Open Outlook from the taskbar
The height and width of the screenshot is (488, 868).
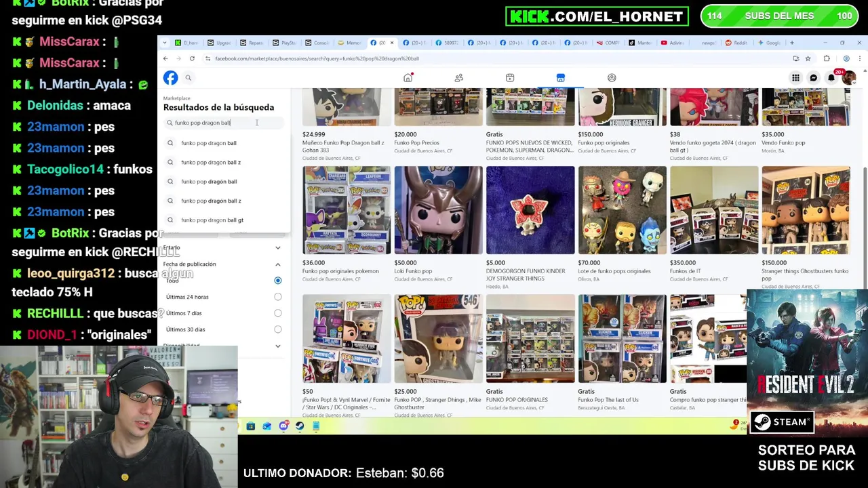pyautogui.click(x=267, y=426)
